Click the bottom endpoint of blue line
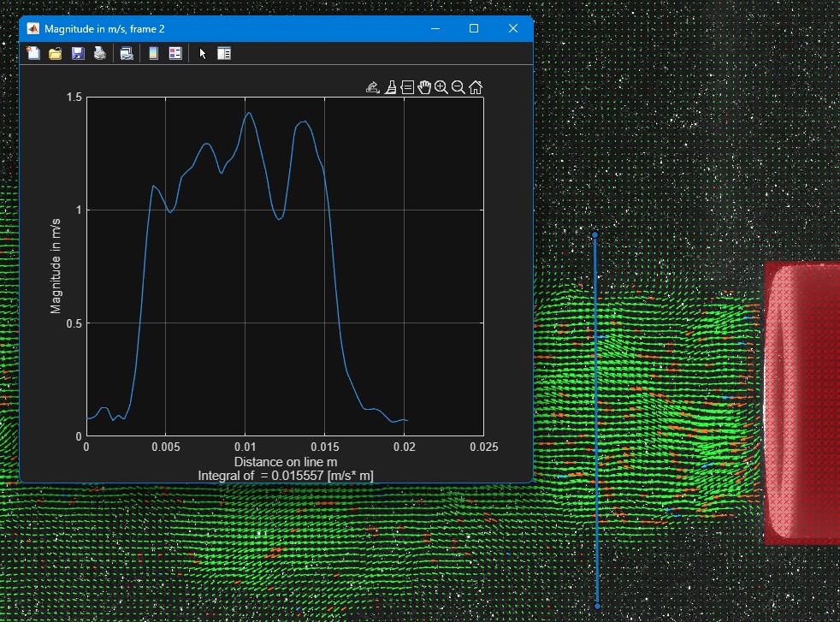 (x=597, y=606)
